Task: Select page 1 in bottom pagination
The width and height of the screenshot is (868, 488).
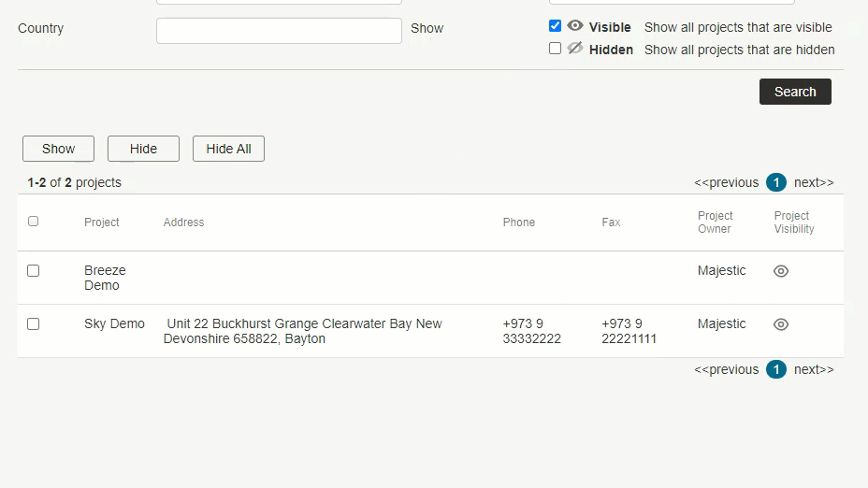Action: click(776, 369)
